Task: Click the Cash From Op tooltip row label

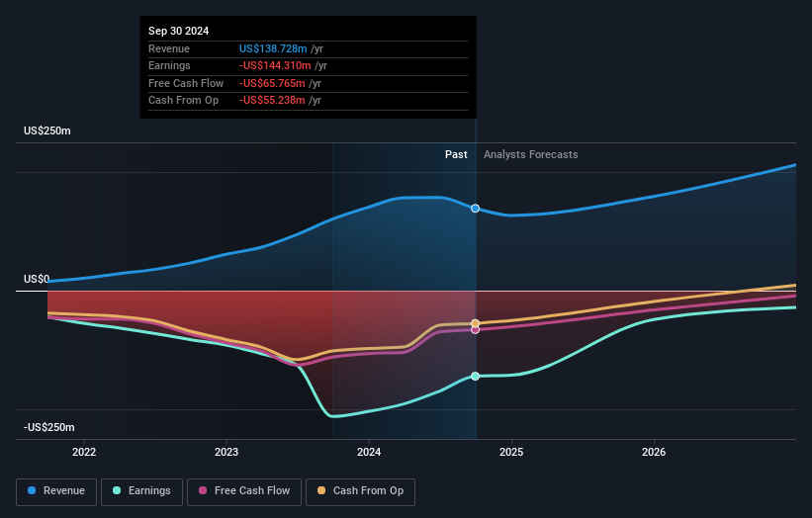Action: point(183,101)
